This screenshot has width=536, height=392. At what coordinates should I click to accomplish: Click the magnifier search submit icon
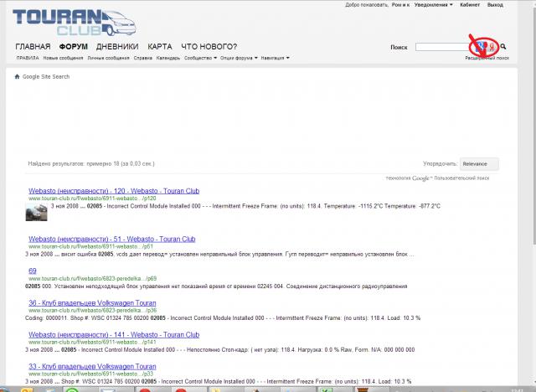click(x=503, y=46)
